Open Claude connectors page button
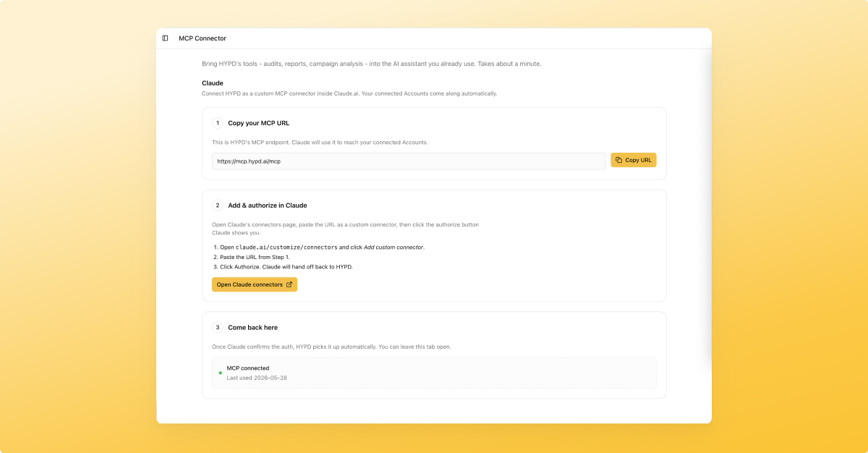This screenshot has width=868, height=453. click(x=255, y=284)
